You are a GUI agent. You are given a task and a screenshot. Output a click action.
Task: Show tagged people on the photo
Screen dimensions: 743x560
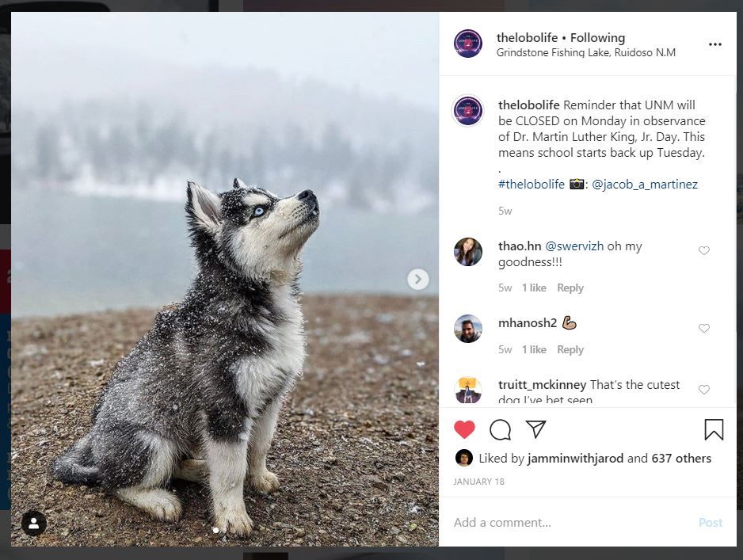point(33,523)
